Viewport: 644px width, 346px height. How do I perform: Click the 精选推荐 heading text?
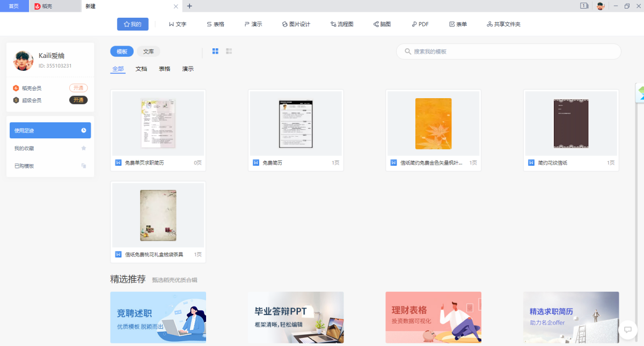coord(128,279)
